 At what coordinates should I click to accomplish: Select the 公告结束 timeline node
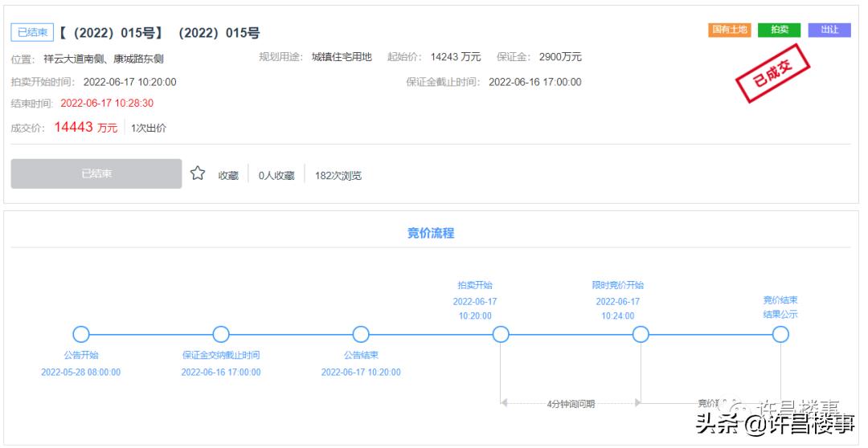click(x=361, y=334)
